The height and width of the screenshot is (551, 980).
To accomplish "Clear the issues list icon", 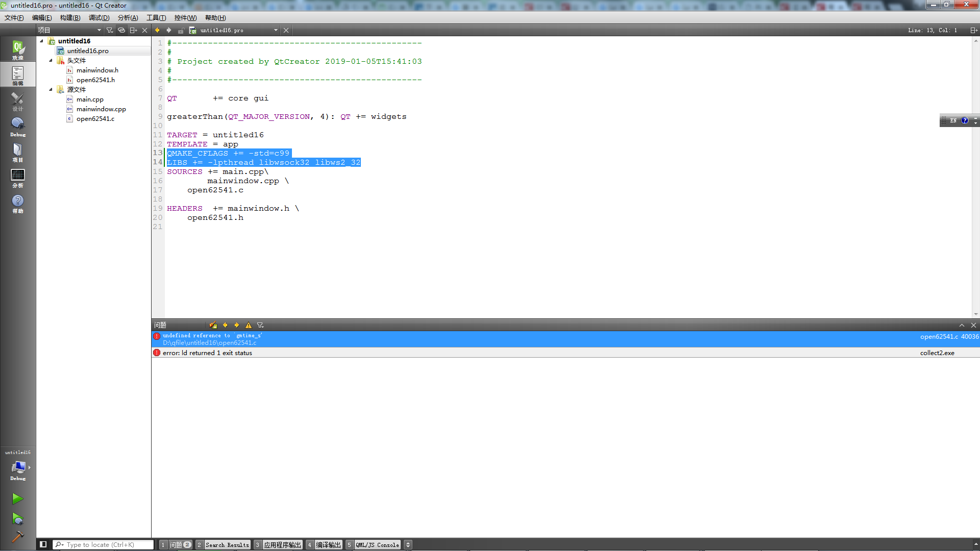I will (213, 325).
